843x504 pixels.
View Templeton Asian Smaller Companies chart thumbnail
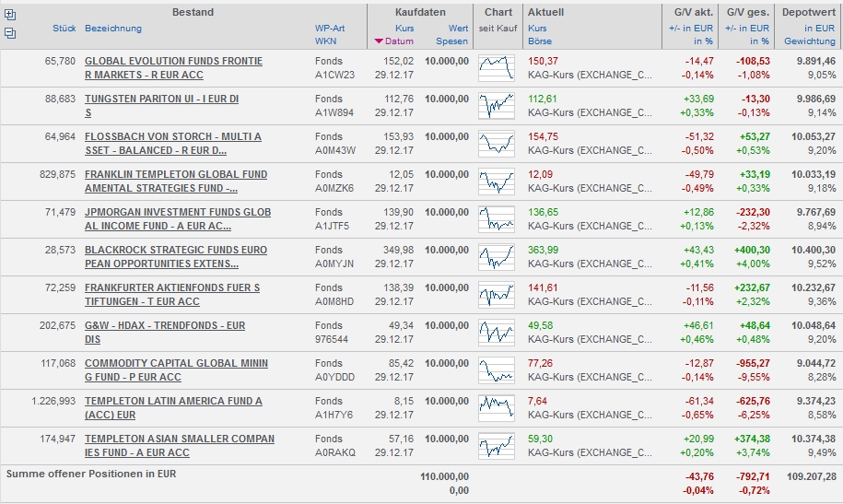[497, 446]
